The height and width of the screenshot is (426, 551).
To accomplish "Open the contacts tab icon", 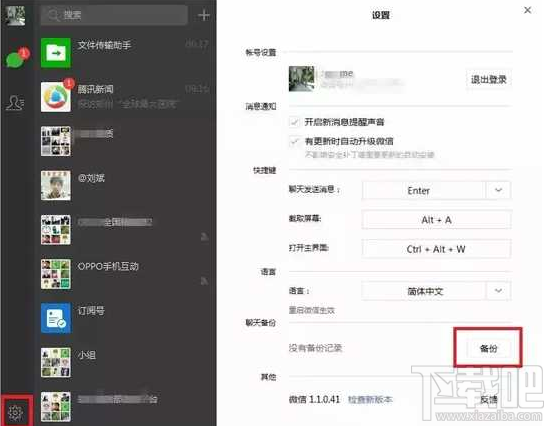I will click(15, 102).
